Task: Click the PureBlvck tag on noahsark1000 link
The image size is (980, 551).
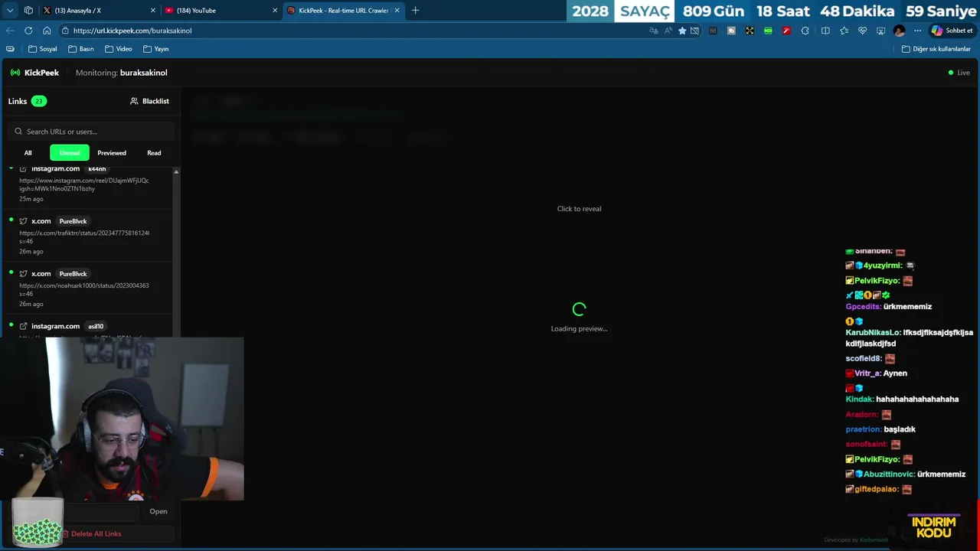Action: 73,274
